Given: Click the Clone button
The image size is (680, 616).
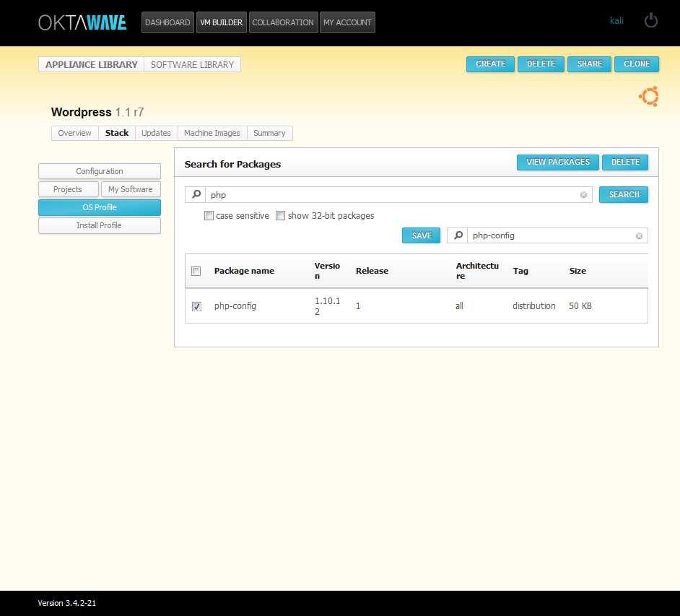Looking at the screenshot, I should click(637, 64).
